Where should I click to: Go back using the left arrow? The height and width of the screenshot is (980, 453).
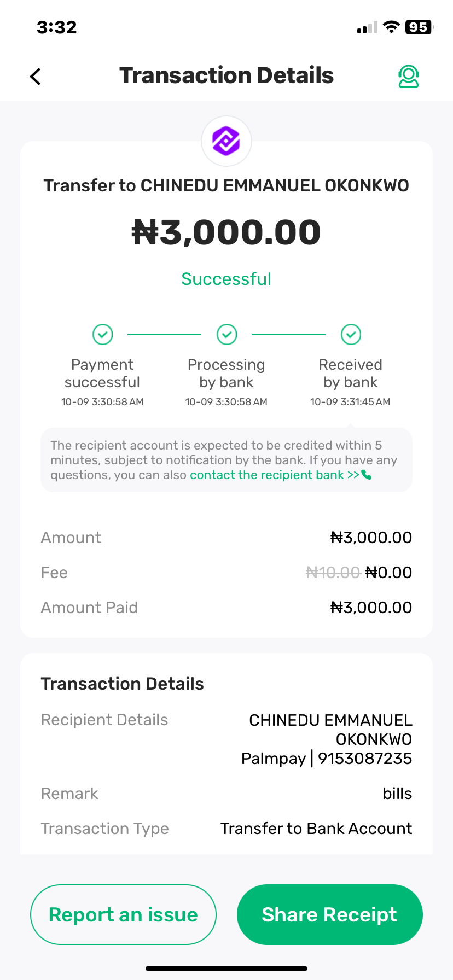point(36,77)
